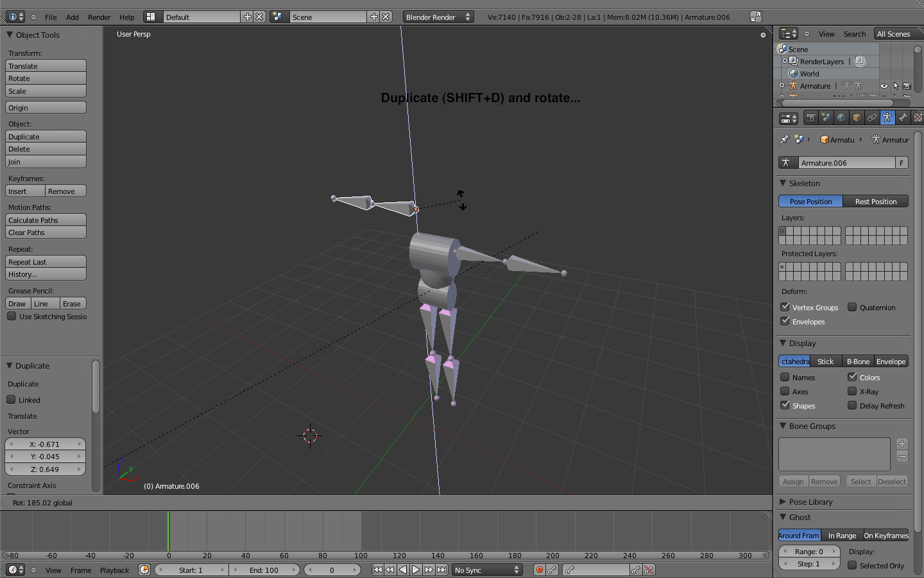The width and height of the screenshot is (924, 578).
Task: Open the Object properties tab (orange cube icon)
Action: [x=857, y=118]
